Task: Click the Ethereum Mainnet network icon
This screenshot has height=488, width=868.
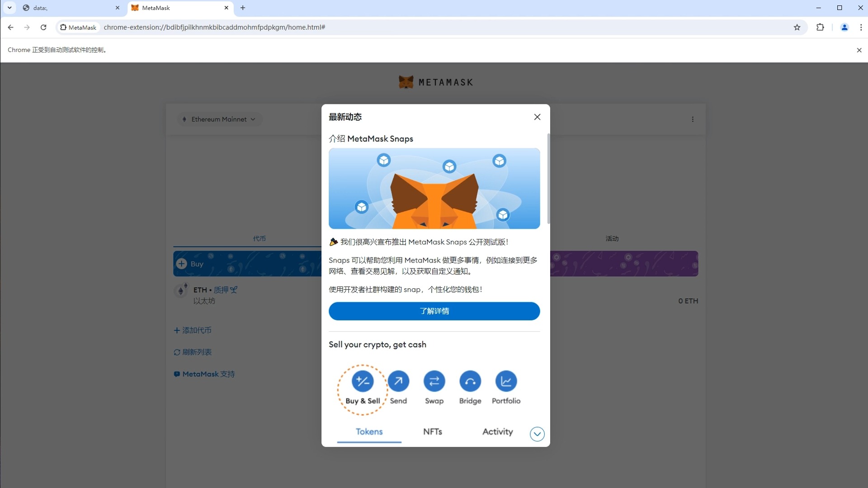Action: [x=185, y=118]
